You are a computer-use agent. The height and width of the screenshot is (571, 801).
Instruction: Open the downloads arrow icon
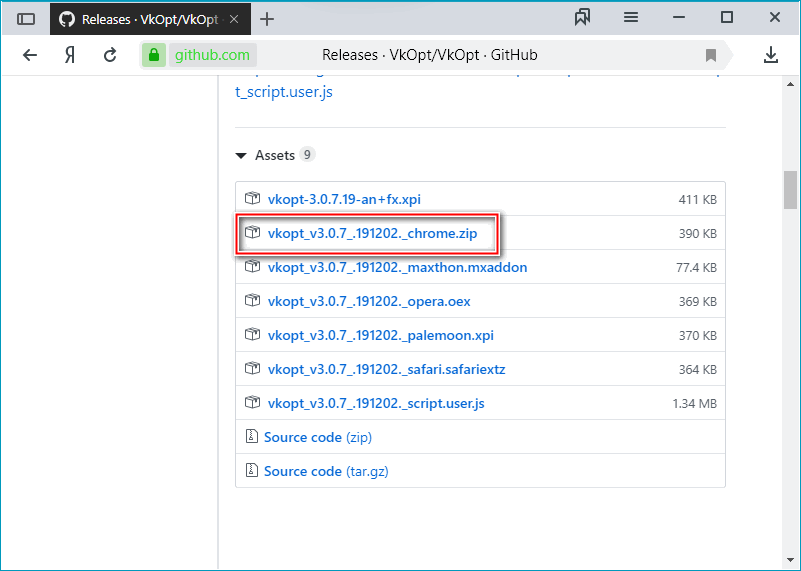771,55
